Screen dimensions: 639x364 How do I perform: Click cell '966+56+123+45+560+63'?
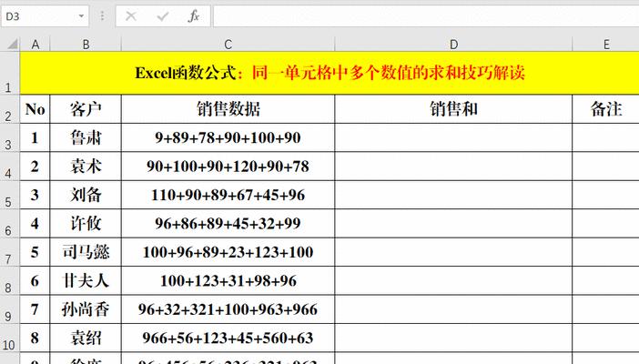pyautogui.click(x=228, y=338)
